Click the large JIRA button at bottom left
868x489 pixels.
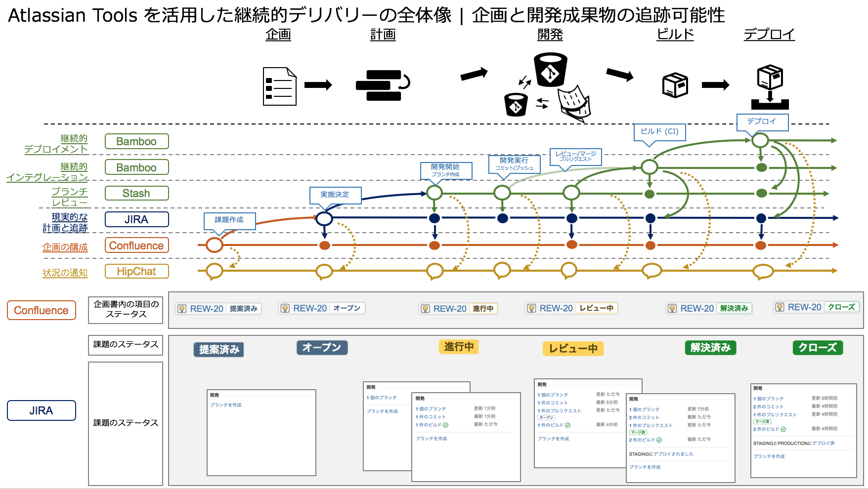click(x=42, y=410)
